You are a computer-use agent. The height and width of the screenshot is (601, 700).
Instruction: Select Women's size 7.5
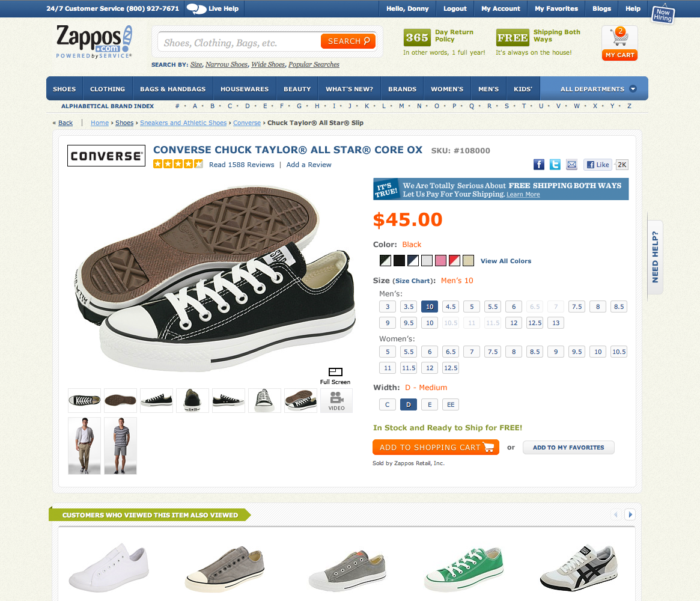pos(493,352)
